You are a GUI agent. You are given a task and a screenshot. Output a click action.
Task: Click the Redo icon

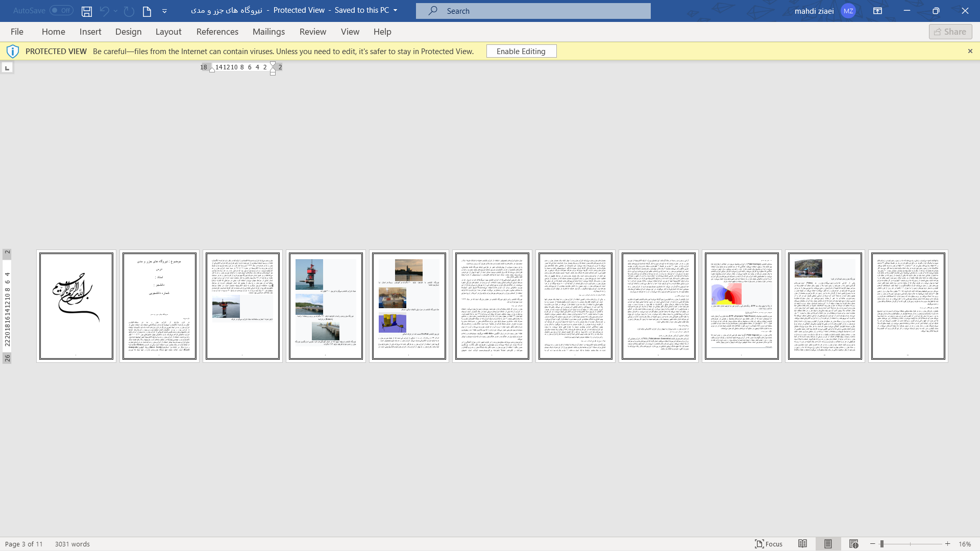(x=129, y=11)
